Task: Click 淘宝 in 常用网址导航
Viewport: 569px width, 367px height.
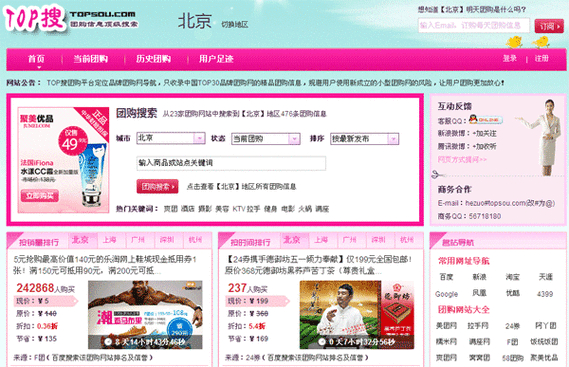Action: [x=513, y=277]
